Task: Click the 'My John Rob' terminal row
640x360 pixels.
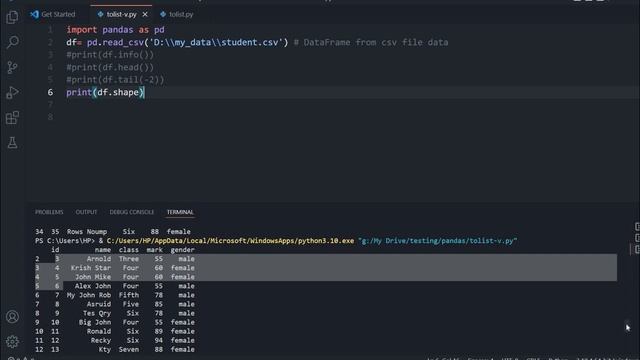Action: (x=115, y=295)
